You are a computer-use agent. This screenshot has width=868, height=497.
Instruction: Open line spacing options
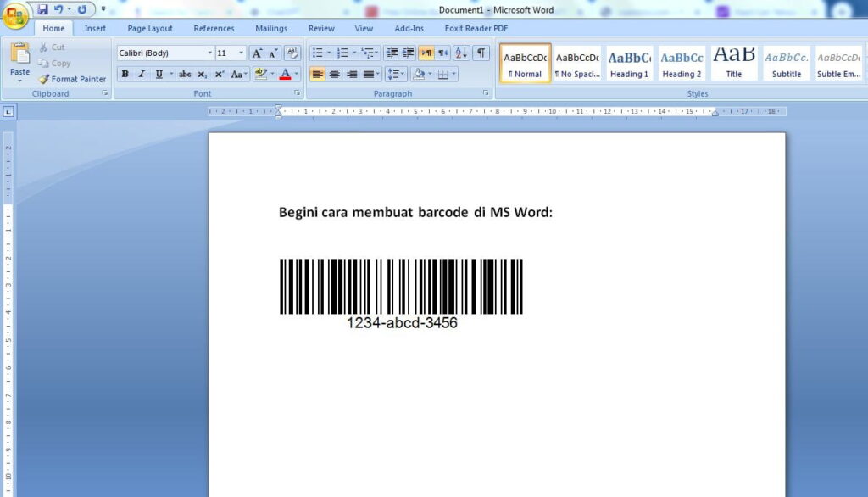[396, 74]
